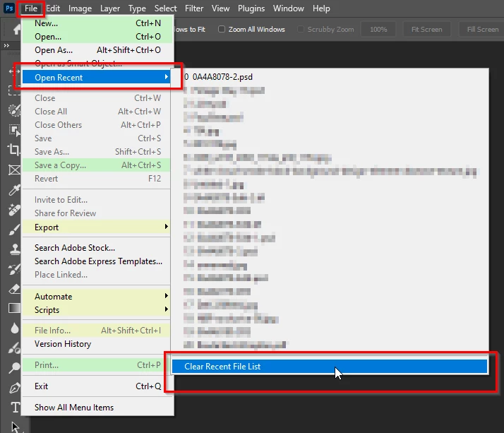Choose File Info... entry
504x433 pixels.
tap(96, 331)
